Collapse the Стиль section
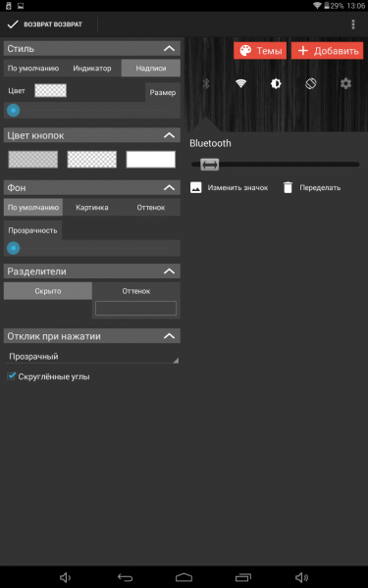This screenshot has height=588, width=368. (170, 49)
